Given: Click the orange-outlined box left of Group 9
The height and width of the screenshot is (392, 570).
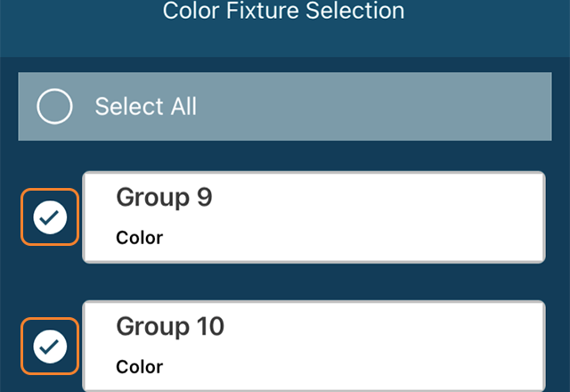Looking at the screenshot, I should (50, 217).
